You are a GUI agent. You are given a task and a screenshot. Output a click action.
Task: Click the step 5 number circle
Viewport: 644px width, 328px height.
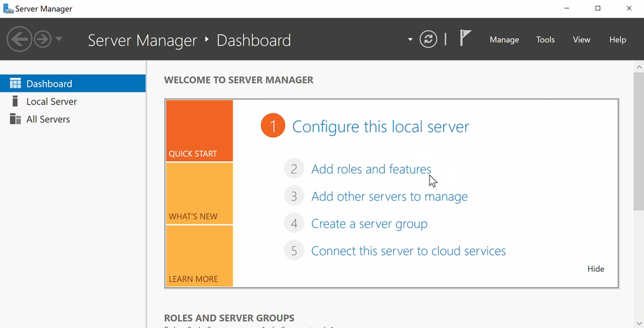(x=294, y=251)
